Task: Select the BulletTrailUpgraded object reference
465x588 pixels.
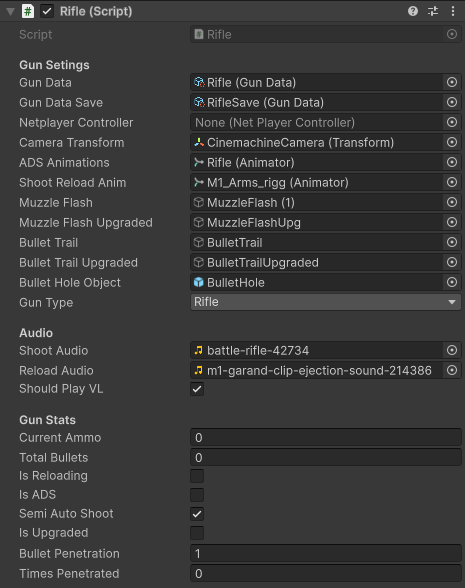Action: coord(316,262)
